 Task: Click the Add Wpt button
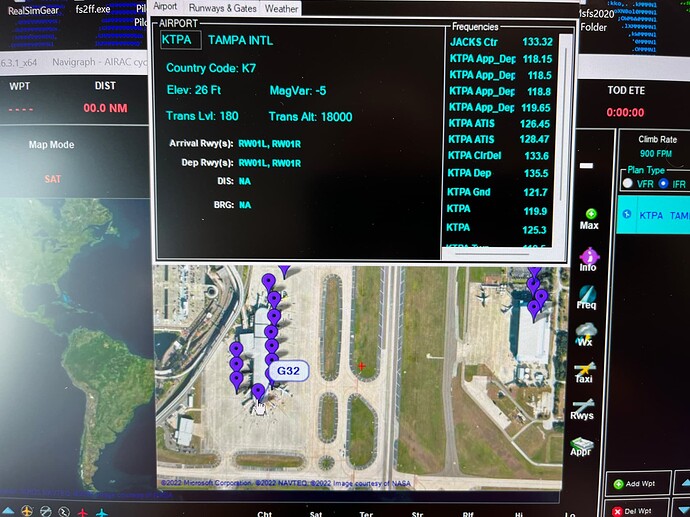(x=638, y=484)
